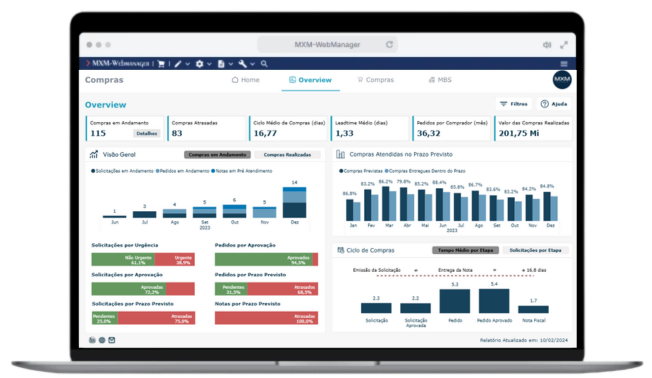
Task: Click the Relatório Atualizado em 10/02/2024 text
Action: coord(524,340)
